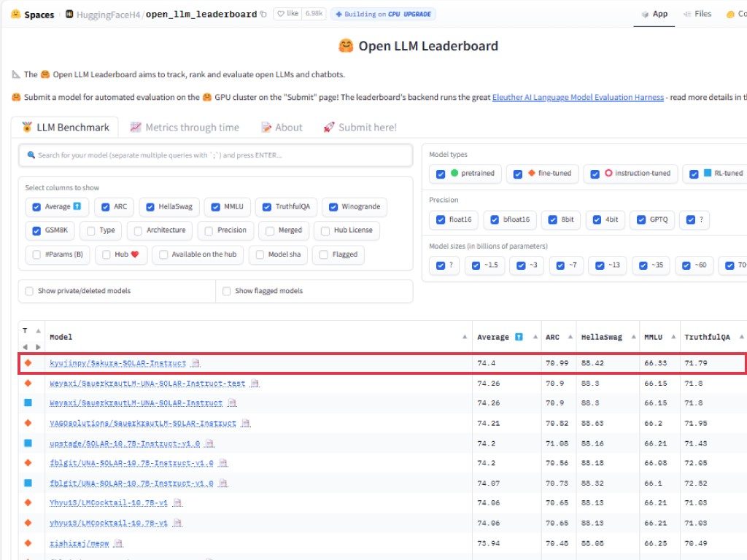Switch to the Metrics through time tab
Viewport: 747px width, 560px height.
185,128
